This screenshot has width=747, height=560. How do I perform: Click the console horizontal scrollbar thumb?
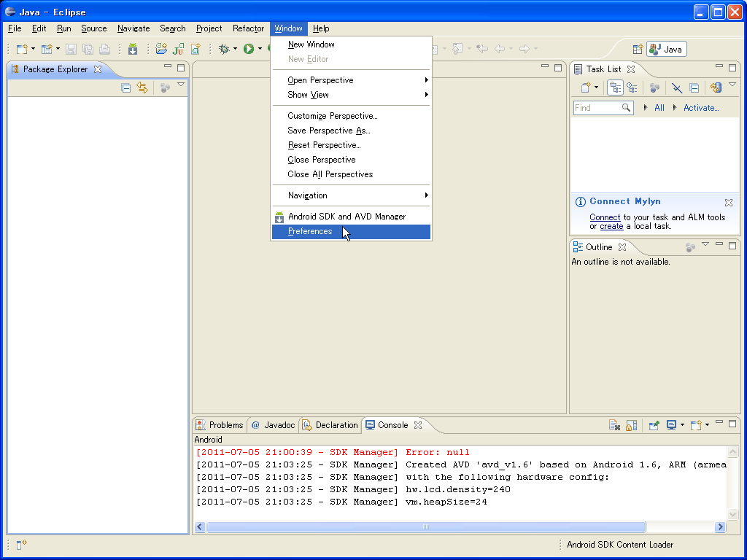[426, 526]
